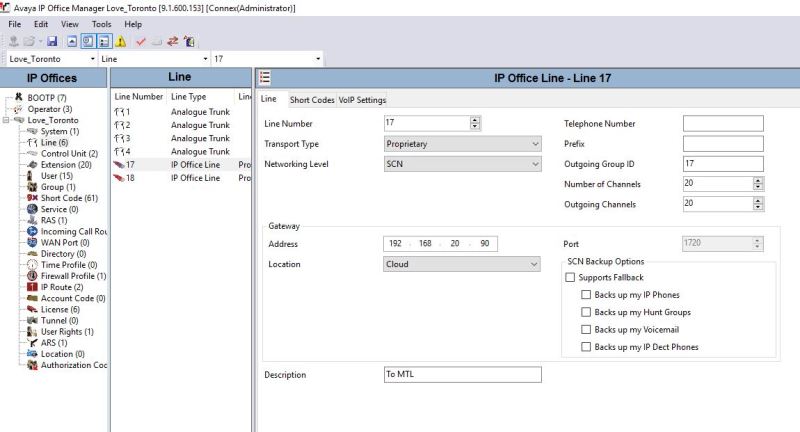
Task: Select System (1) tree node
Action: (x=60, y=131)
